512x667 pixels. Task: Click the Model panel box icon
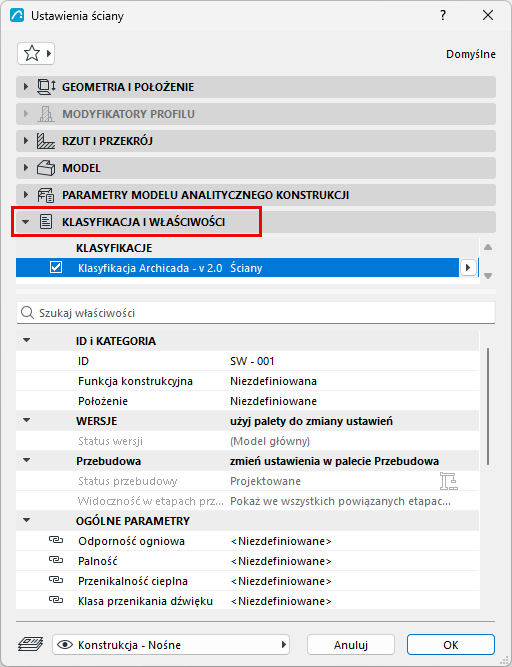46,168
